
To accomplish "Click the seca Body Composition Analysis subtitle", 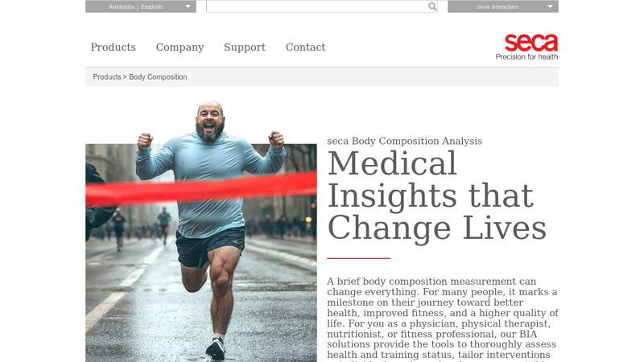I will (405, 141).
